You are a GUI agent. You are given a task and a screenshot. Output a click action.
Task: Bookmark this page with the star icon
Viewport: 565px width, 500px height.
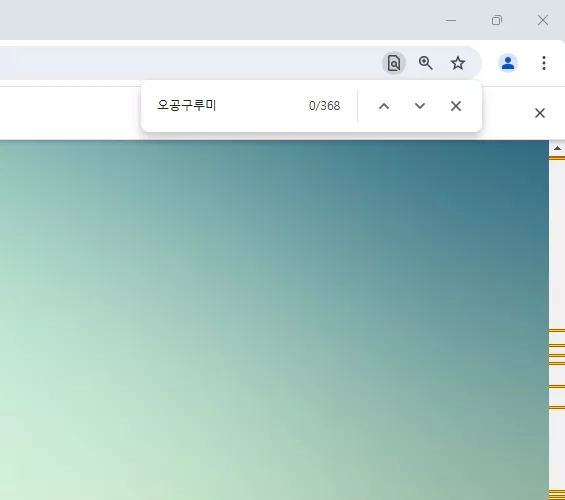pos(458,63)
